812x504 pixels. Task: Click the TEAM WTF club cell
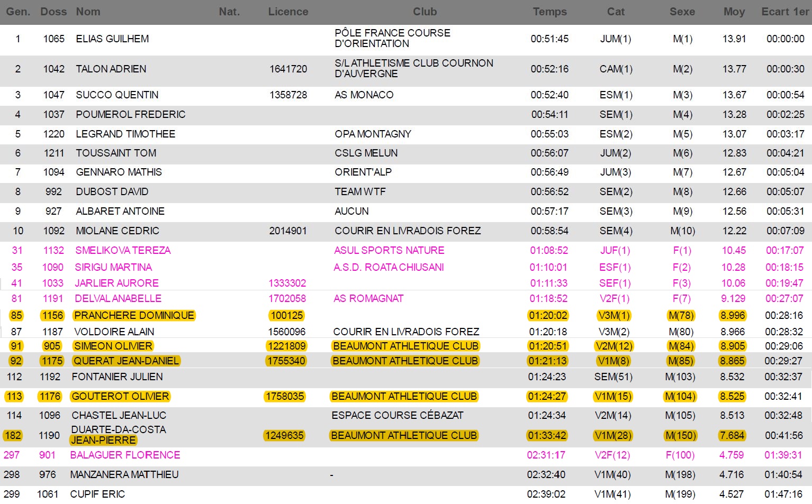point(360,191)
